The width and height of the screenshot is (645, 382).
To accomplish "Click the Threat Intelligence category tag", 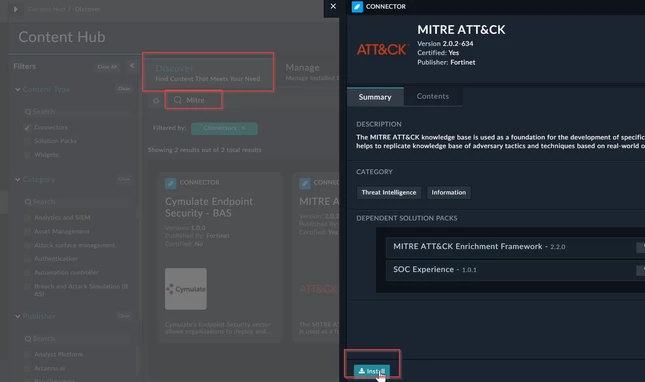I will point(389,192).
